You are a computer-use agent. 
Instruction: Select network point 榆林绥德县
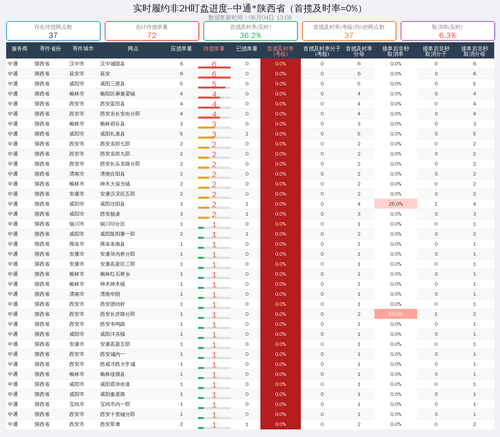pos(112,374)
